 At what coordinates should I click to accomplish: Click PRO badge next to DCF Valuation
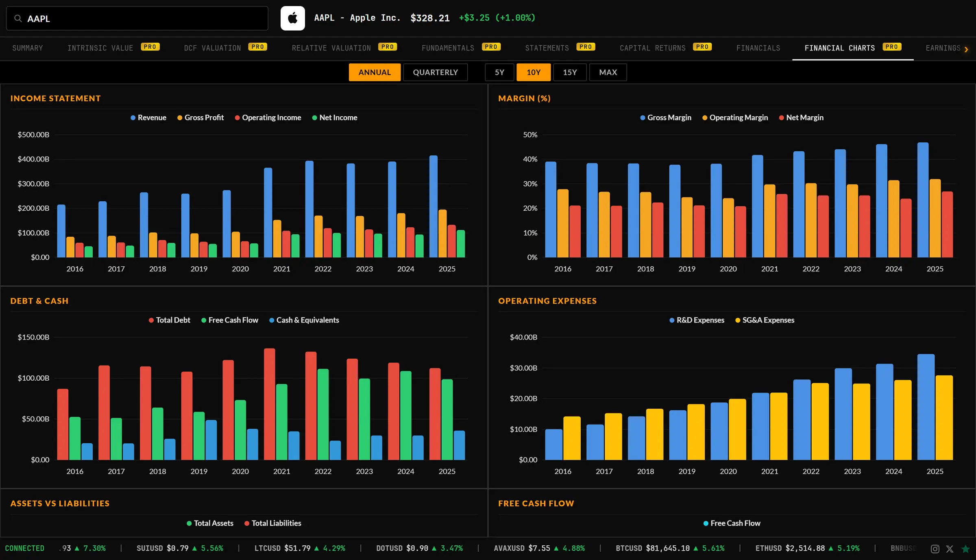pos(258,47)
